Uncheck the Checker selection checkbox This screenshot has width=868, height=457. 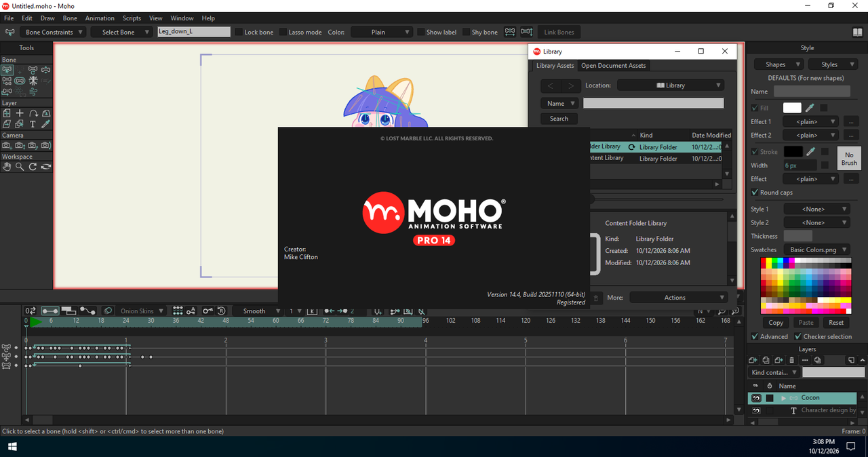798,336
